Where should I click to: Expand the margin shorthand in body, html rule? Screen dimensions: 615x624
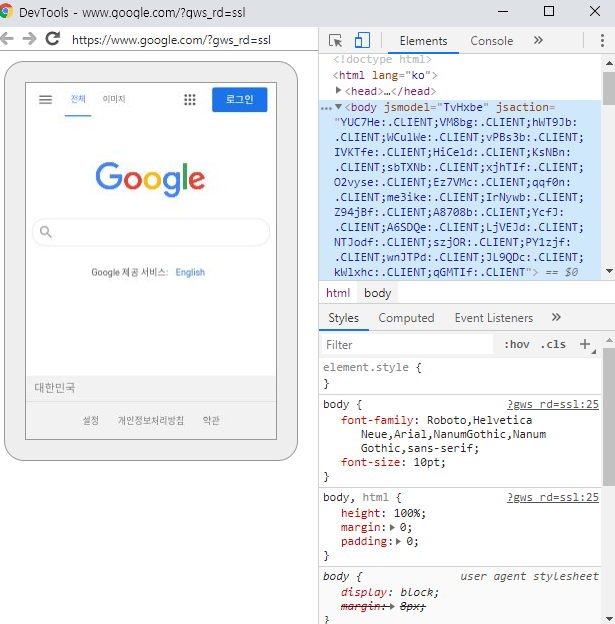pyautogui.click(x=392, y=527)
